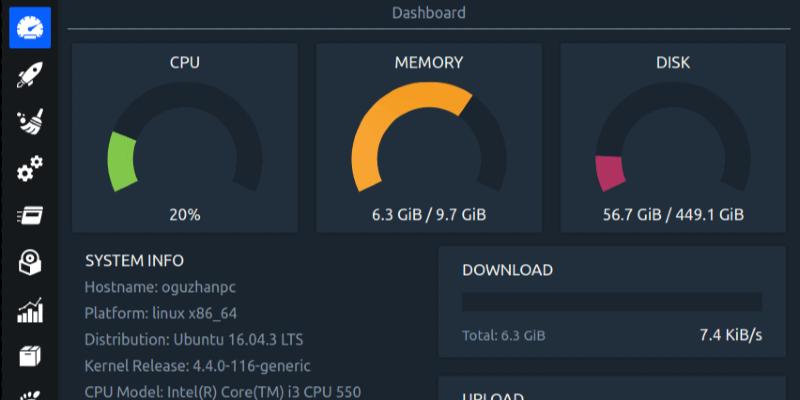The width and height of the screenshot is (800, 400).
Task: Open the package box icon in sidebar
Action: coord(30,355)
